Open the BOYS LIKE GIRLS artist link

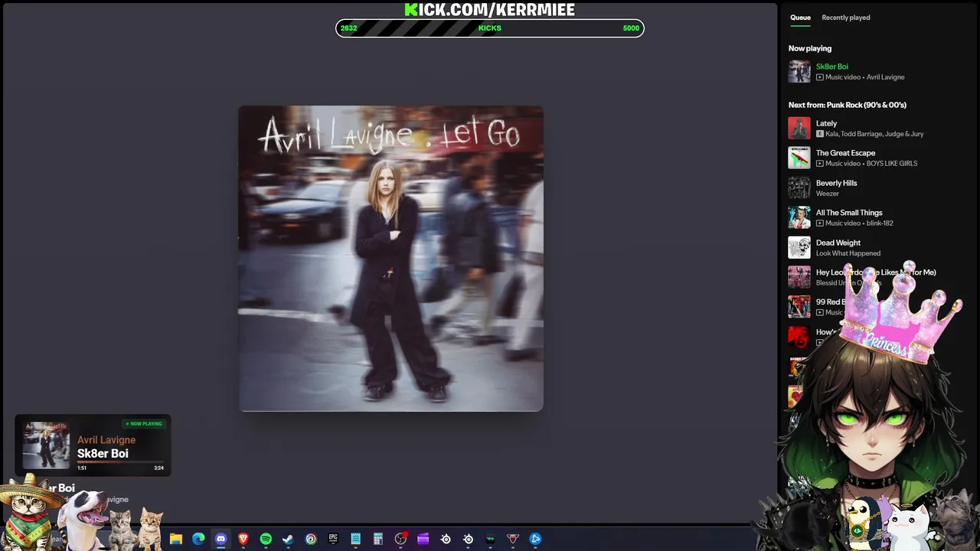click(x=892, y=164)
